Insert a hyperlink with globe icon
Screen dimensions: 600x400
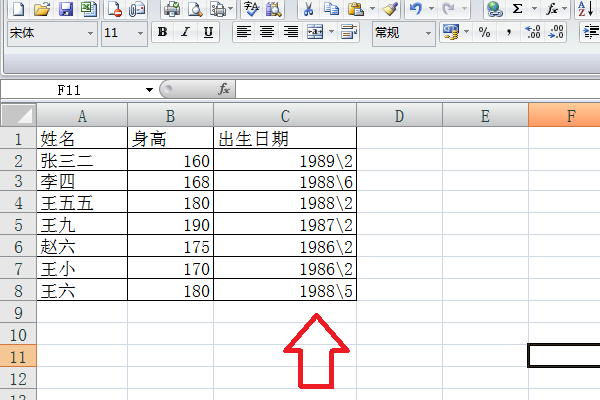pos(494,9)
